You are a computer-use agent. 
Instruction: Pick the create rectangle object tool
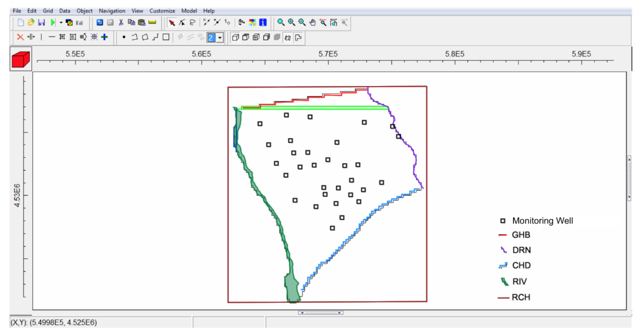[x=166, y=37]
